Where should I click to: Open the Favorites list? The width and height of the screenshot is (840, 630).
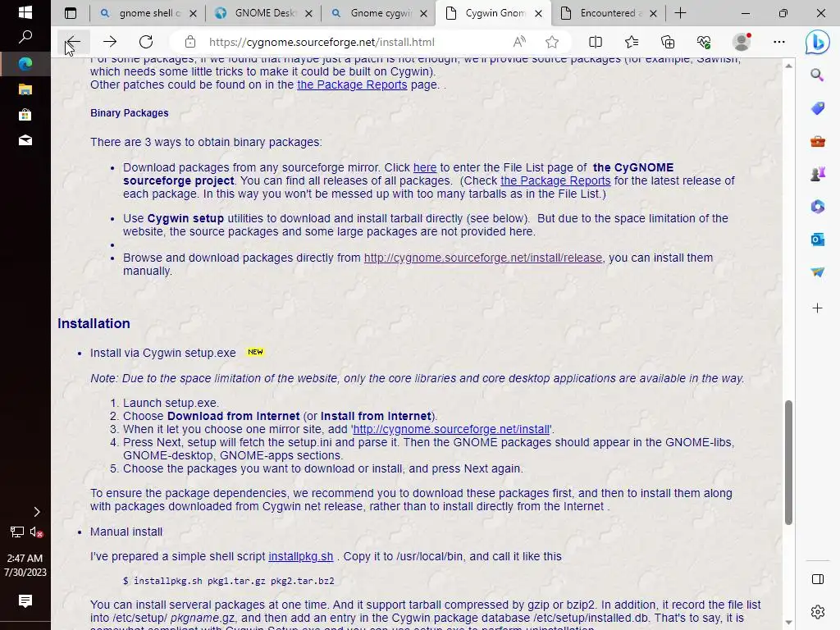click(632, 42)
